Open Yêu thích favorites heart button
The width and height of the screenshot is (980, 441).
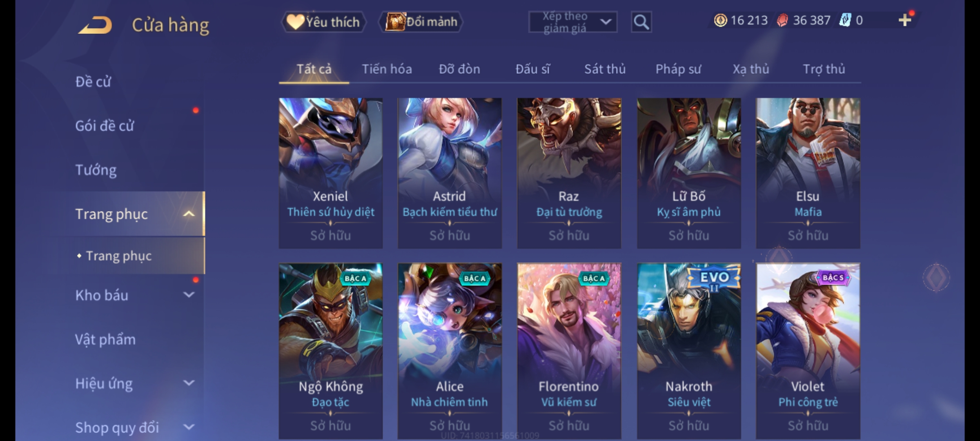(323, 22)
